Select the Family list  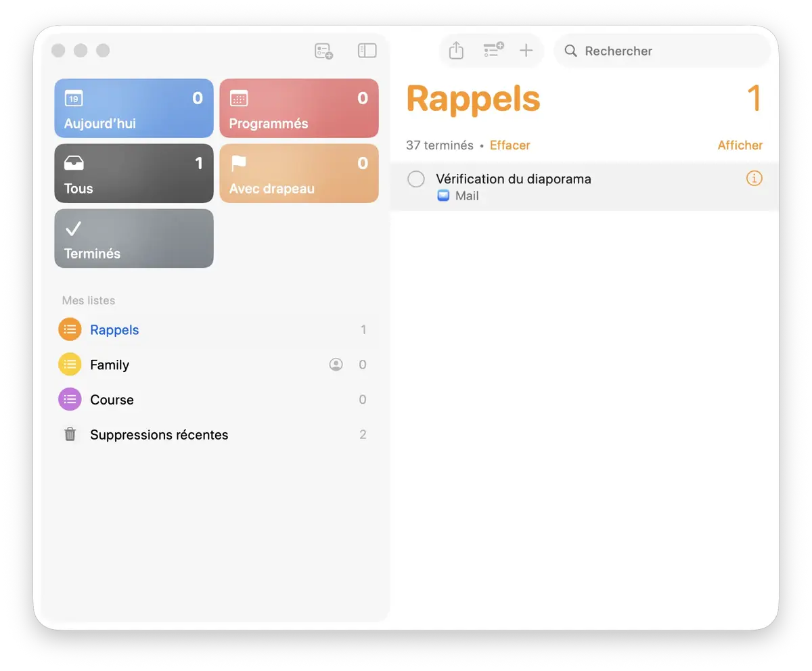(x=110, y=365)
